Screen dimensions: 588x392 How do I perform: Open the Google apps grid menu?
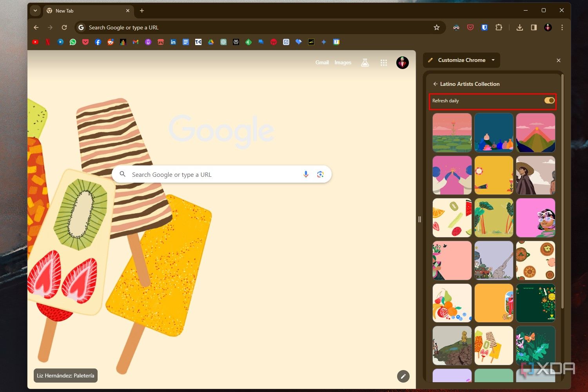384,62
